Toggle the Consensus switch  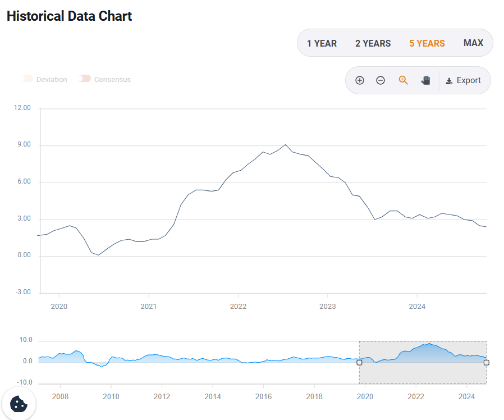(84, 79)
